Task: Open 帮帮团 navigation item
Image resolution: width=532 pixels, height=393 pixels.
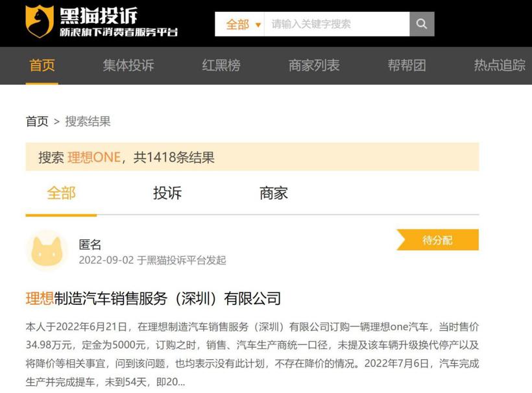Action: click(407, 65)
